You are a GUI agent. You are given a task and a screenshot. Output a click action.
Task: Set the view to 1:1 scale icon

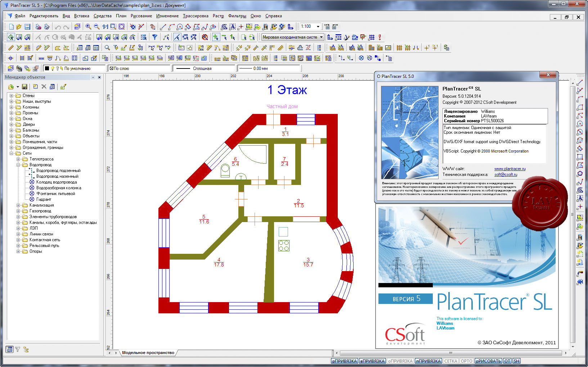pos(105,27)
